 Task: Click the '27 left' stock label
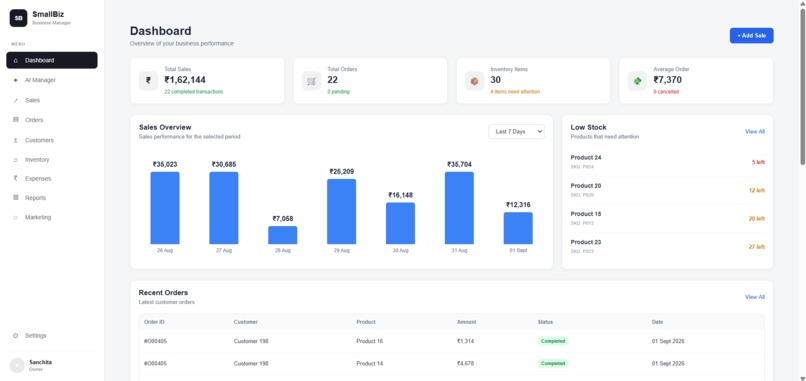click(x=757, y=247)
